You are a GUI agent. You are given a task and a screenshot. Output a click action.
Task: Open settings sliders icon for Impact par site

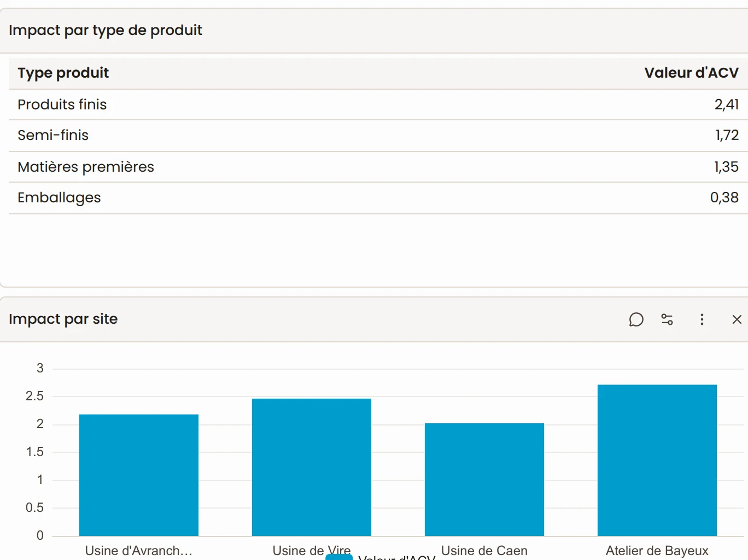[x=667, y=319]
